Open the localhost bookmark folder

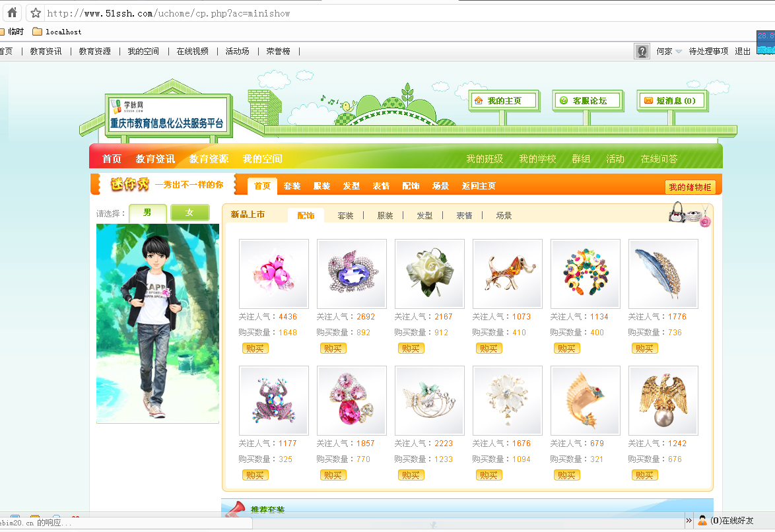[x=57, y=32]
